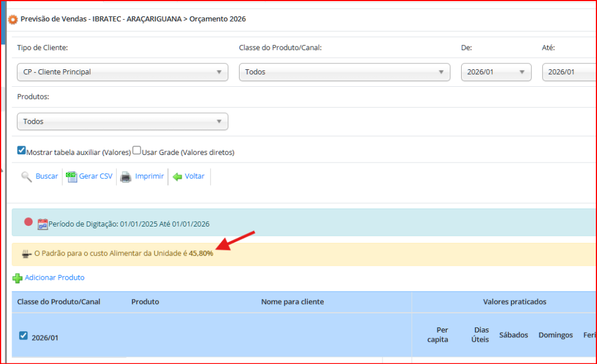
Task: Click the Adicionar Produto link text
Action: 54,278
